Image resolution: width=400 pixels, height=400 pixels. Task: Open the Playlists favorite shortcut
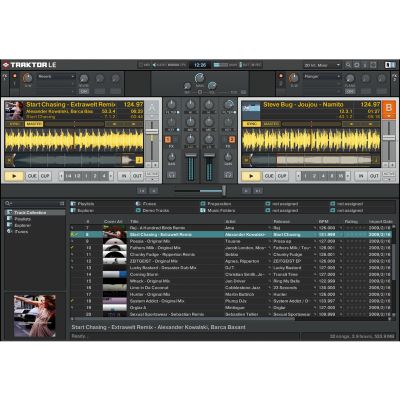coord(82,204)
